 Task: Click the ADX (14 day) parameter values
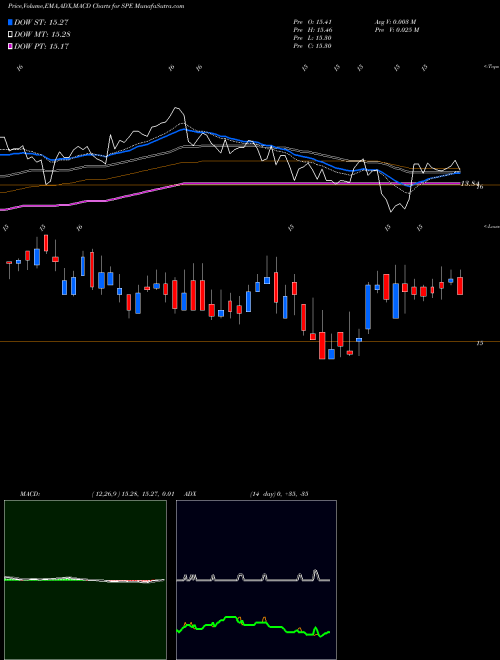tap(279, 494)
